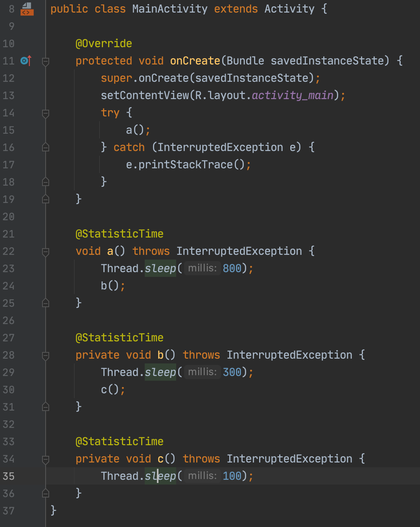Click the fold end marker on line 31
Image resolution: width=420 pixels, height=527 pixels.
[x=46, y=407]
